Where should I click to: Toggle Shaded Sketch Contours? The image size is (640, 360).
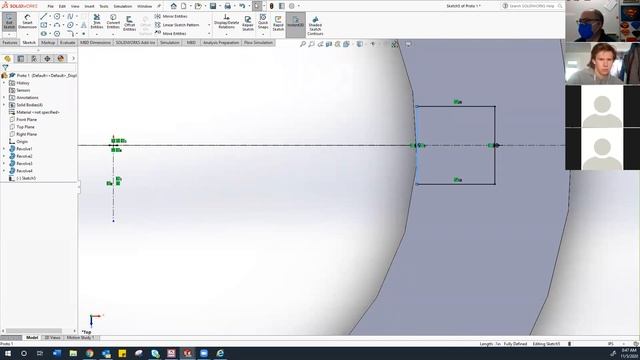pyautogui.click(x=315, y=25)
